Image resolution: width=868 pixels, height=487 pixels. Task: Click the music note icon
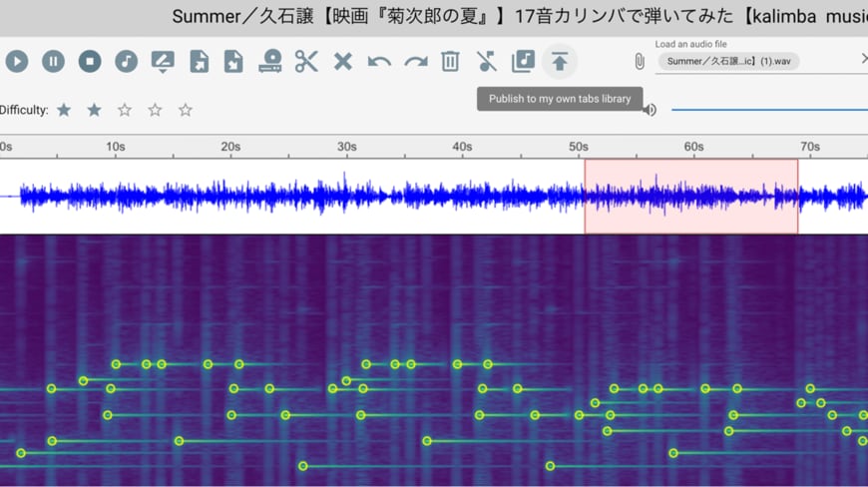tap(126, 61)
